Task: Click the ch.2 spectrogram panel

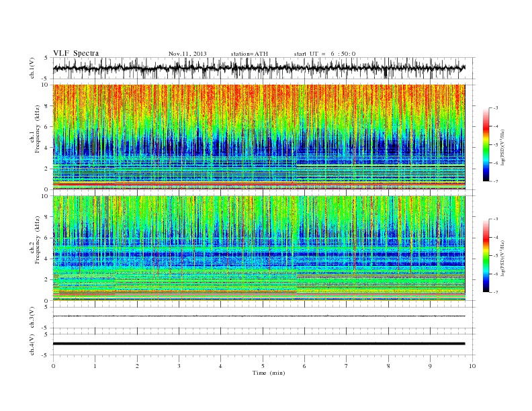Action: click(x=259, y=248)
